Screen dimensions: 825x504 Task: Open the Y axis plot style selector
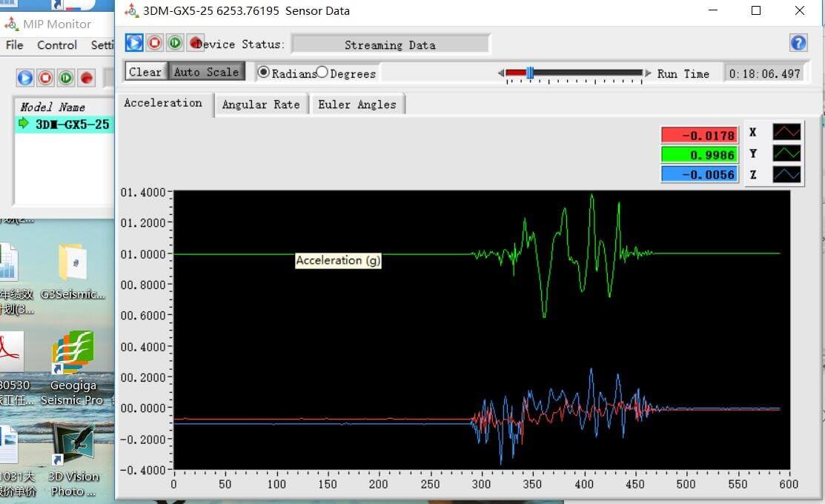pos(786,153)
